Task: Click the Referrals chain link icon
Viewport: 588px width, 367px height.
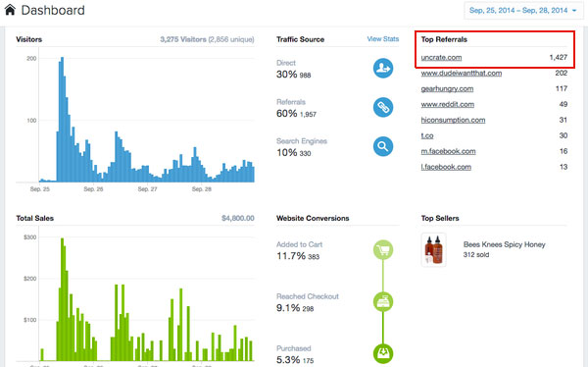Action: tap(383, 107)
